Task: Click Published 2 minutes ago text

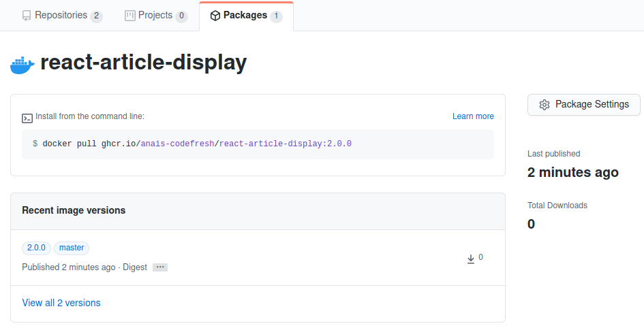Action: (x=69, y=267)
